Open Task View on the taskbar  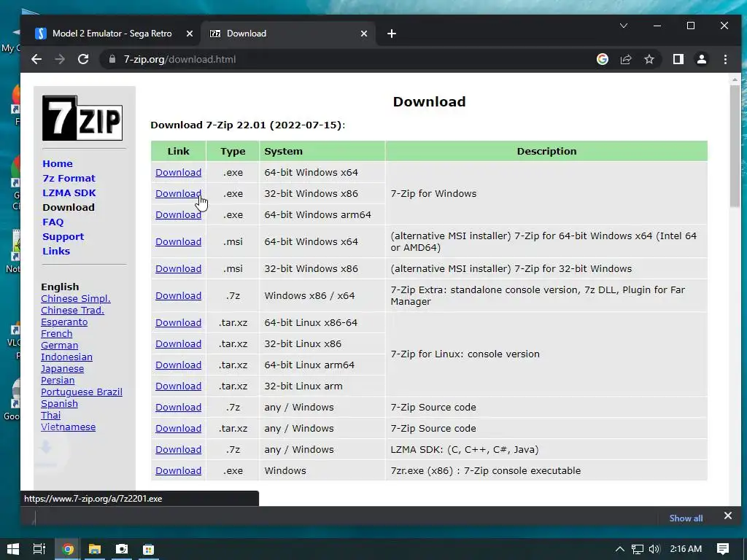39,549
